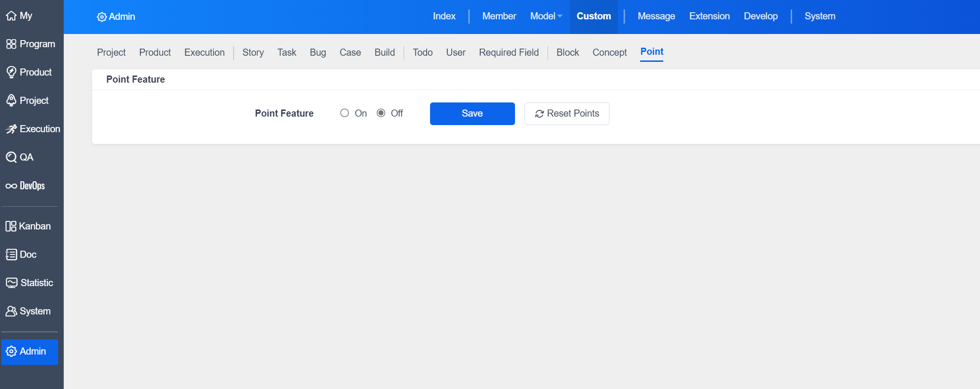
Task: Enable Point Feature with On radio
Action: point(345,113)
